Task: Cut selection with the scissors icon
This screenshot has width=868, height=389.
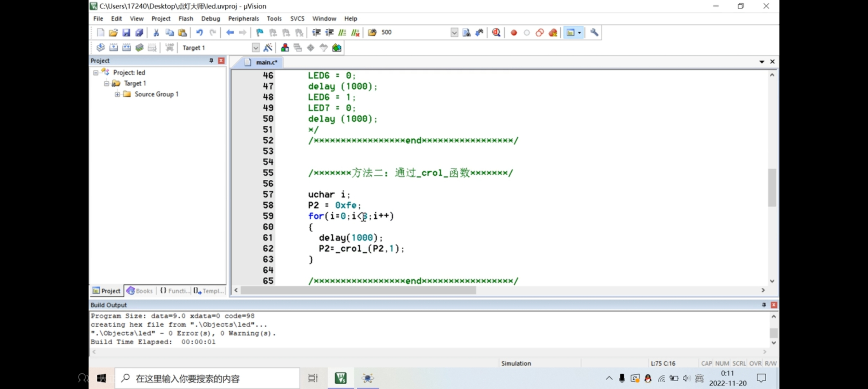Action: click(x=156, y=32)
